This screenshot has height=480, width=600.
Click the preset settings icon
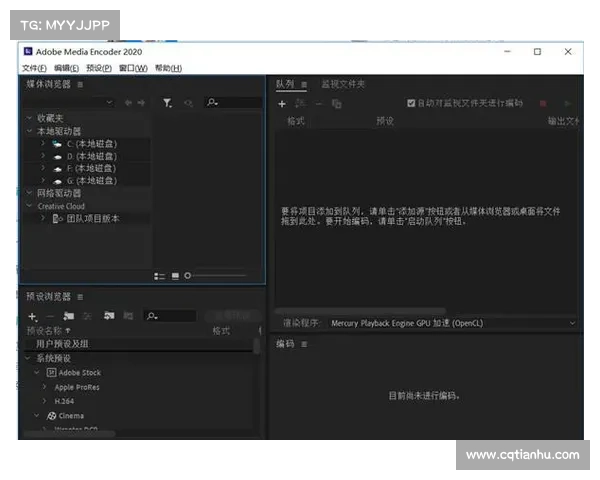point(88,316)
